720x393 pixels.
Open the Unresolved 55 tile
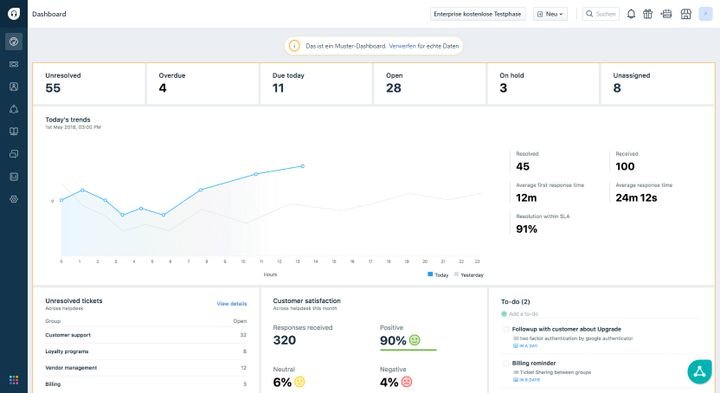(89, 84)
